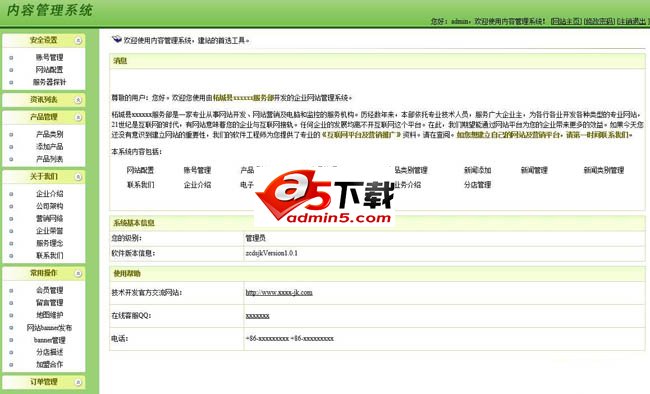Screen dimensions: 650x394
Task: Open 服务器探针 in the sidebar
Action: pyautogui.click(x=49, y=82)
